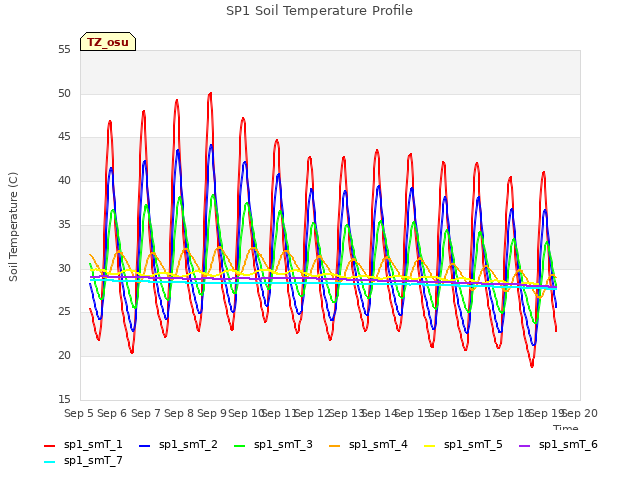
Task: Click the chart title SP1 Soil Temperature Profile
Action: (319, 11)
